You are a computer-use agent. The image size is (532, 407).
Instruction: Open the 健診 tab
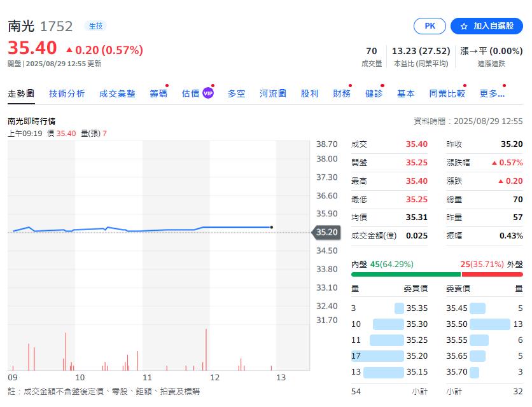pos(374,93)
